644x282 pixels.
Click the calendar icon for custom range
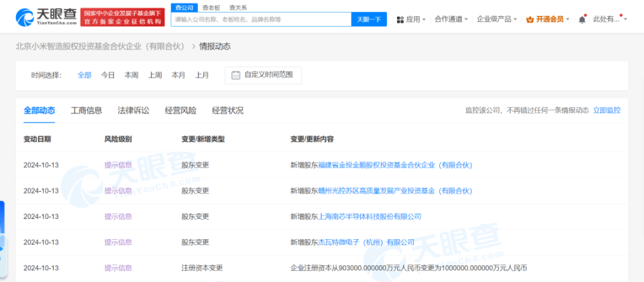tap(235, 75)
